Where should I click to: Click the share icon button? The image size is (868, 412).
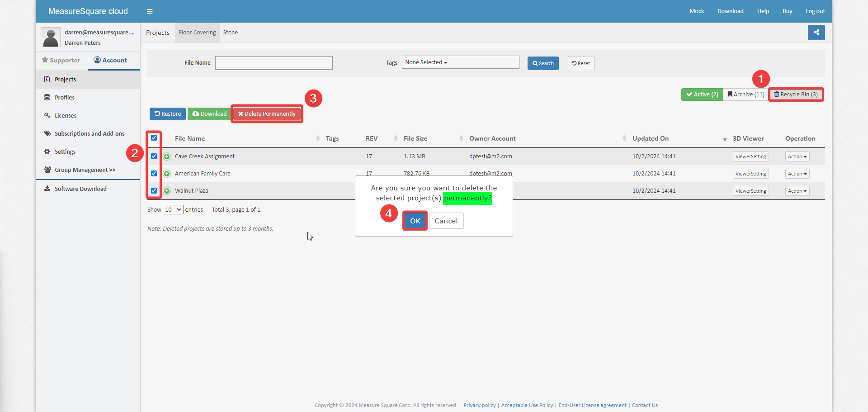pyautogui.click(x=816, y=33)
